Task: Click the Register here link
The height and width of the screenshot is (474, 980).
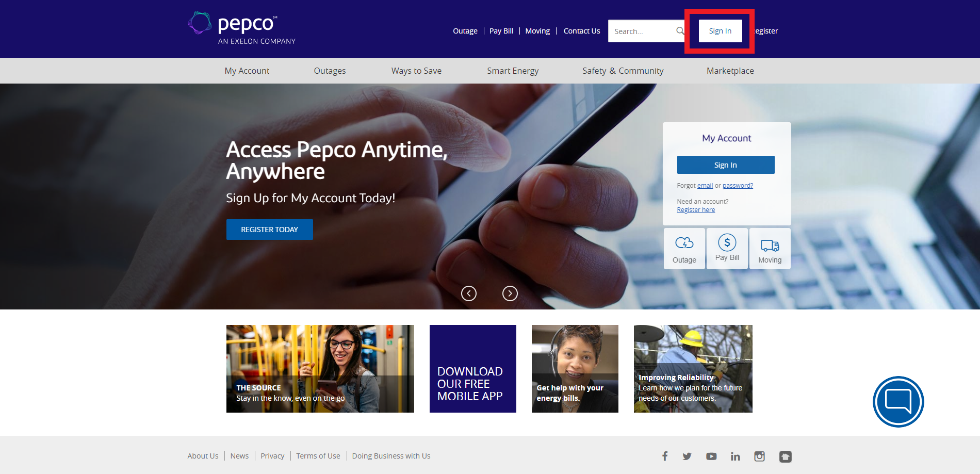Action: [x=696, y=210]
